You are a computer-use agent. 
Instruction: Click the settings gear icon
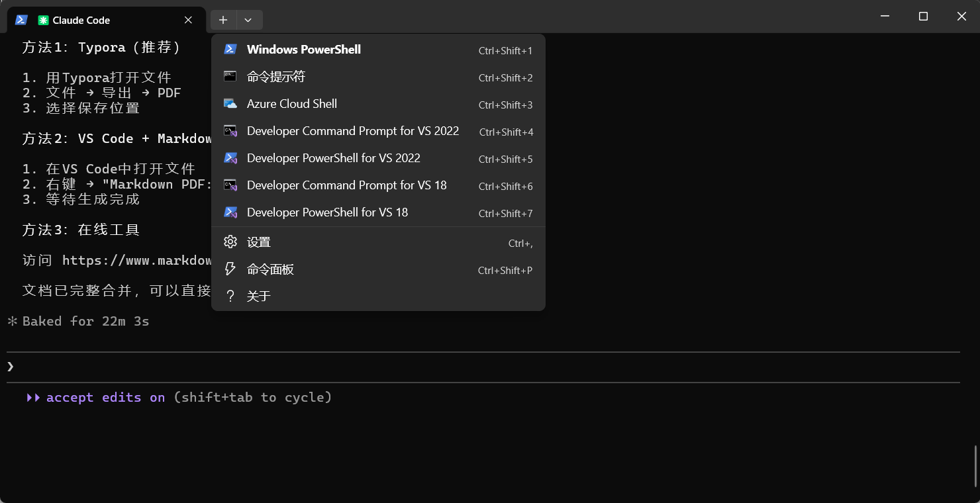point(230,242)
